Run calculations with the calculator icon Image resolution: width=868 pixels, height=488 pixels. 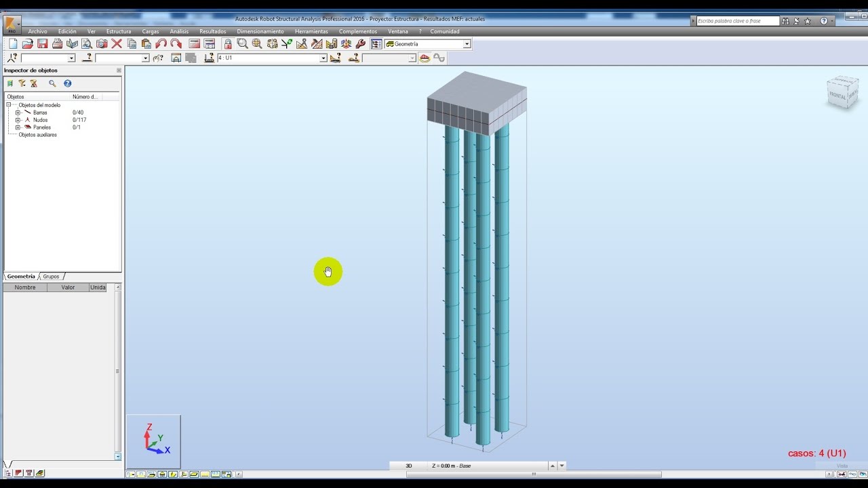[195, 44]
